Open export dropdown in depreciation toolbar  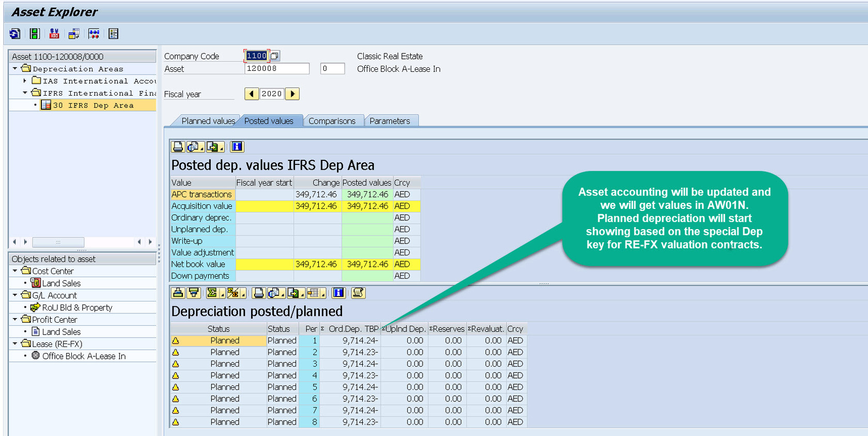pos(296,293)
